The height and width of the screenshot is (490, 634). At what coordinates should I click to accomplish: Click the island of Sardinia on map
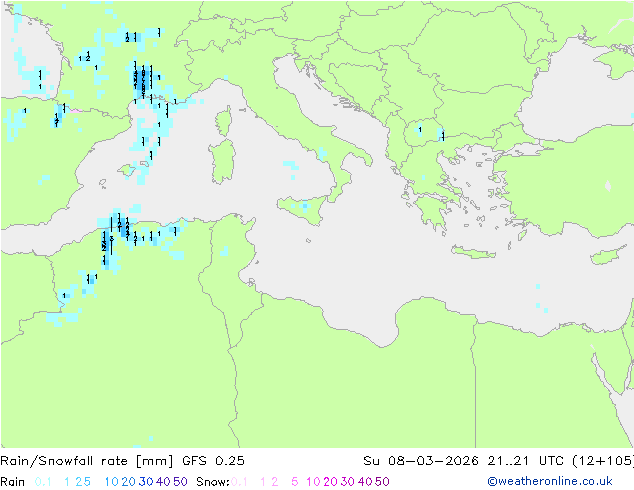point(222,162)
